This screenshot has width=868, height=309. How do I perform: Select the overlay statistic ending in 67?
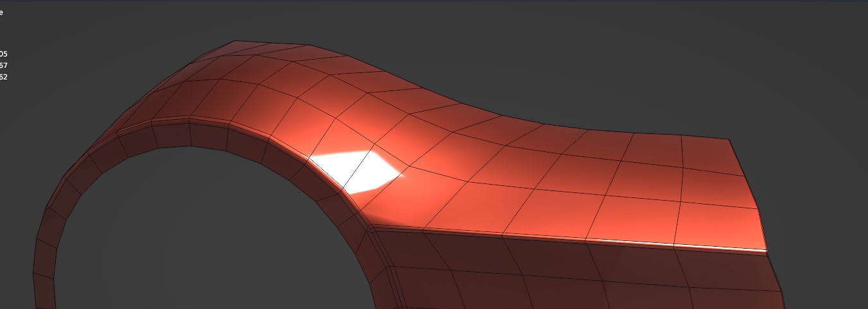[4, 65]
